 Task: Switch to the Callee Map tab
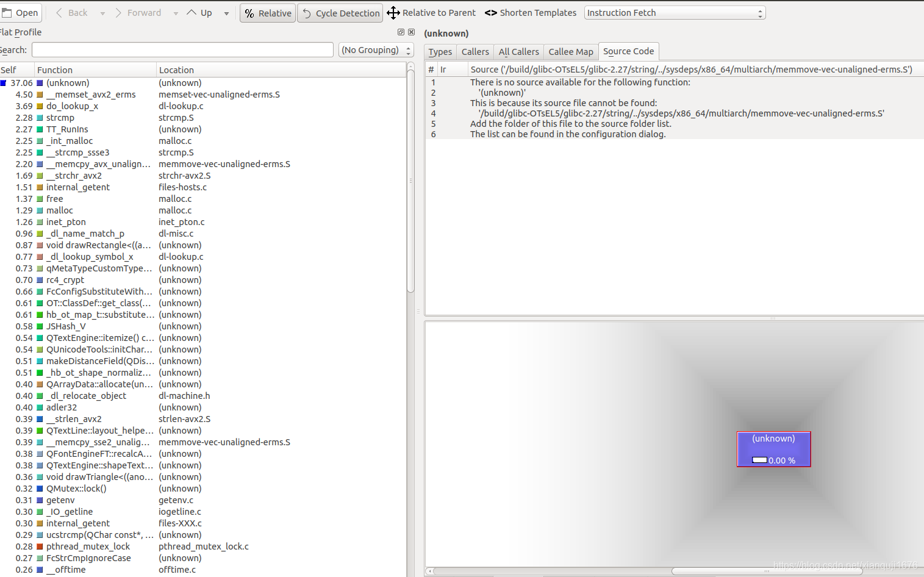[571, 52]
